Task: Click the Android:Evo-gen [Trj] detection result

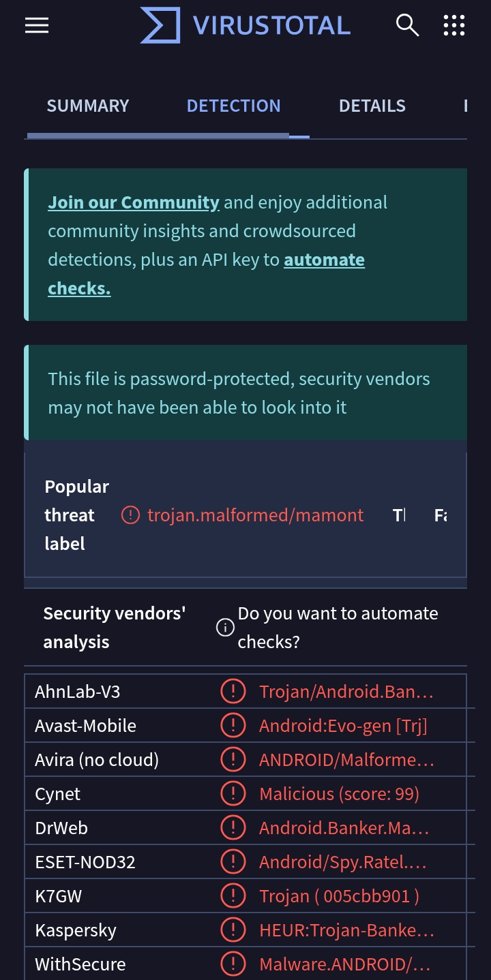Action: [x=343, y=726]
